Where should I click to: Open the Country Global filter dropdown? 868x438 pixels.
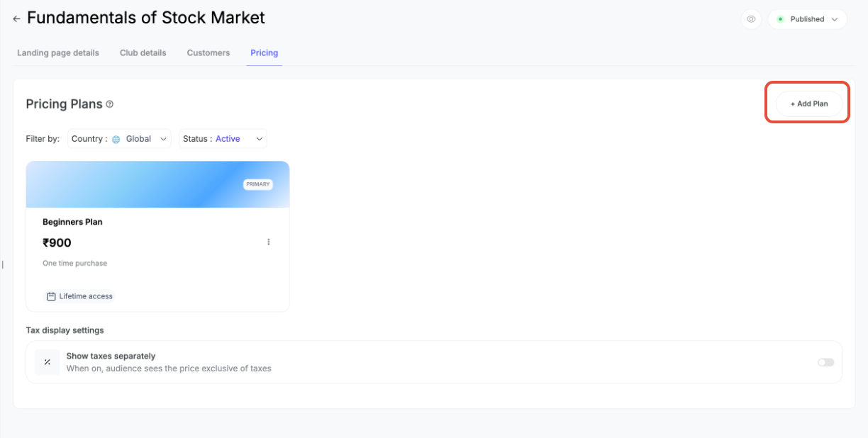[119, 139]
